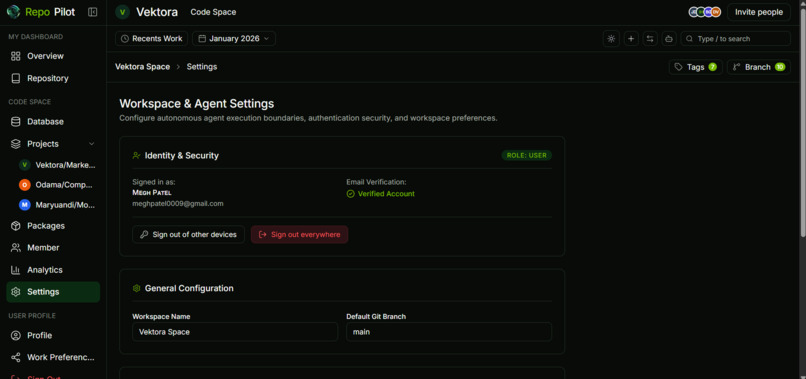This screenshot has width=806, height=379.
Task: Click the Tags button
Action: pos(695,67)
